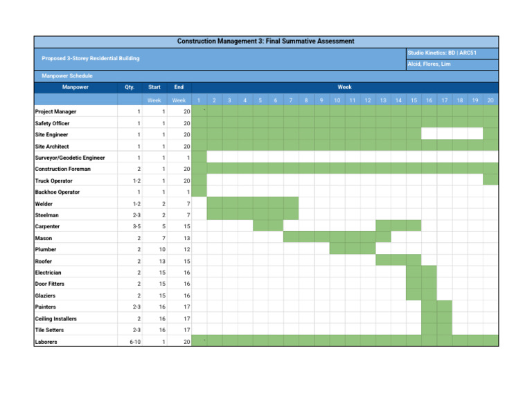Image resolution: width=532 pixels, height=411 pixels.
Task: Select Steelman quantity '2-3'
Action: pyautogui.click(x=136, y=215)
